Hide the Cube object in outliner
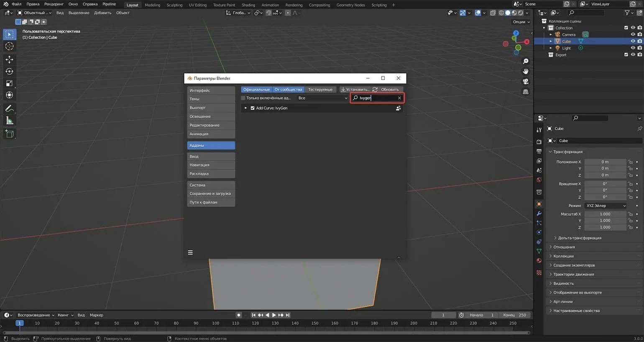This screenshot has height=342, width=644. coord(633,41)
